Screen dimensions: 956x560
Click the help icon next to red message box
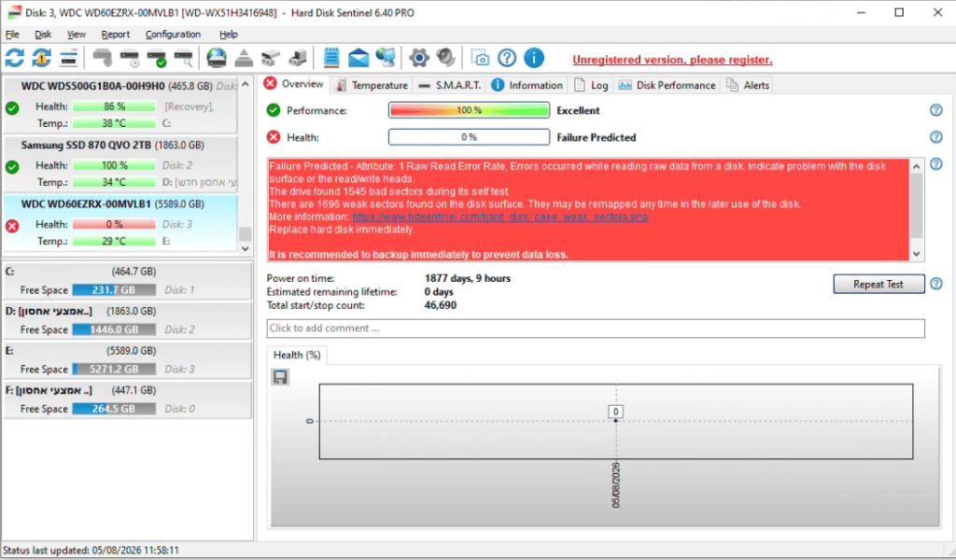coord(936,164)
